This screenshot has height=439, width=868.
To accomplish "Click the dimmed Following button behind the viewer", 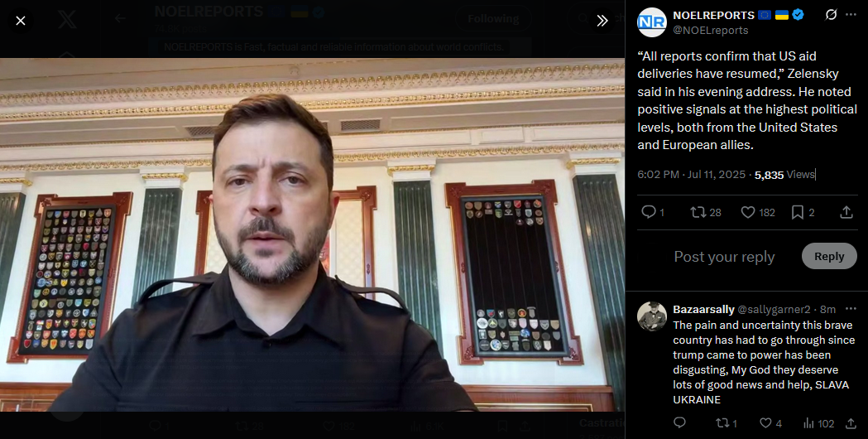I will coord(492,19).
